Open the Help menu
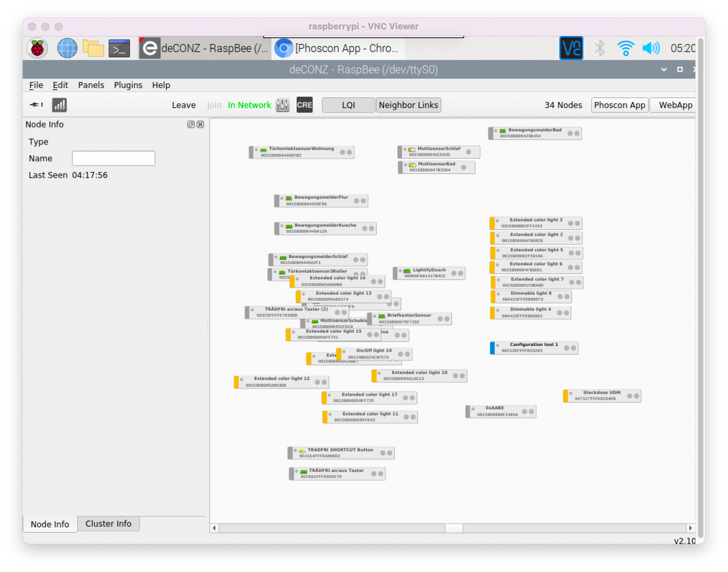This screenshot has height=572, width=728. click(161, 85)
